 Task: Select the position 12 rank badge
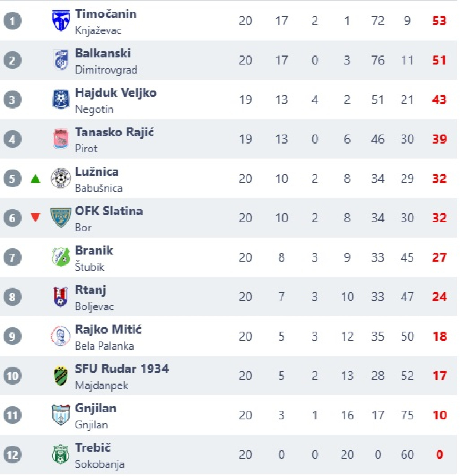(x=12, y=454)
